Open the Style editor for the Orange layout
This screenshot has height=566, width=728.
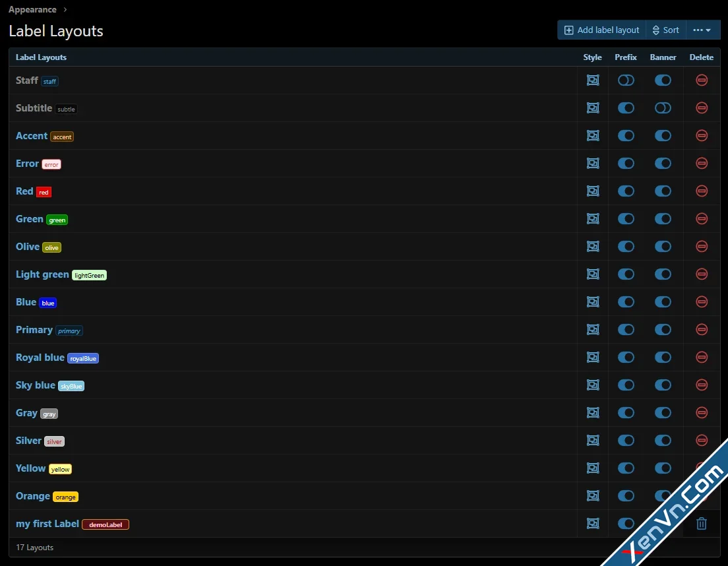pyautogui.click(x=592, y=495)
